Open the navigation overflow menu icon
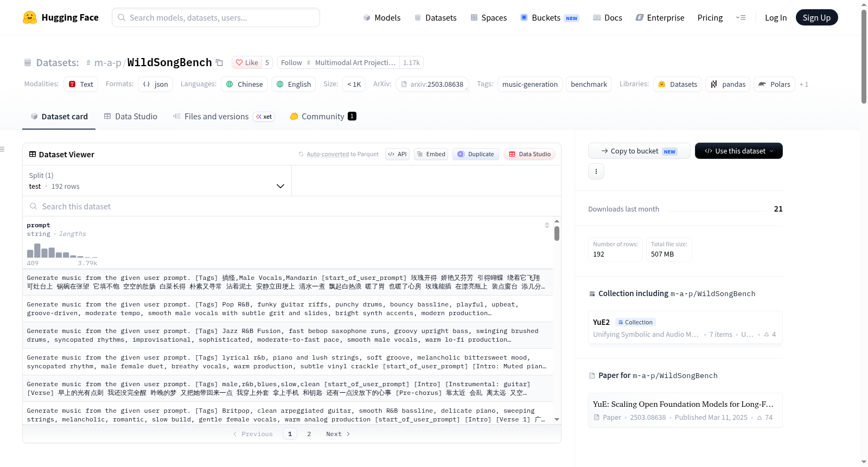The image size is (868, 467). click(x=741, y=17)
